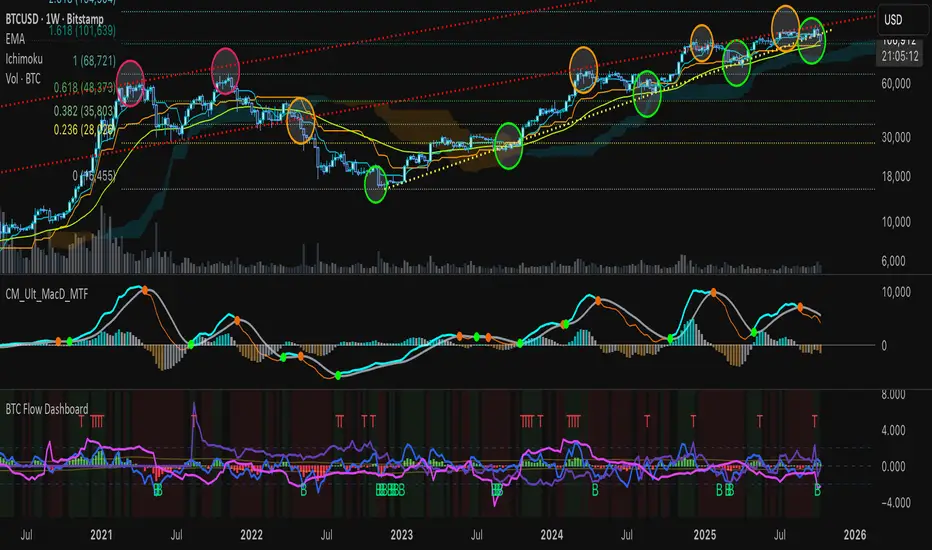Click the 2024 label on time axis
Image resolution: width=932 pixels, height=550 pixels.
(552, 535)
